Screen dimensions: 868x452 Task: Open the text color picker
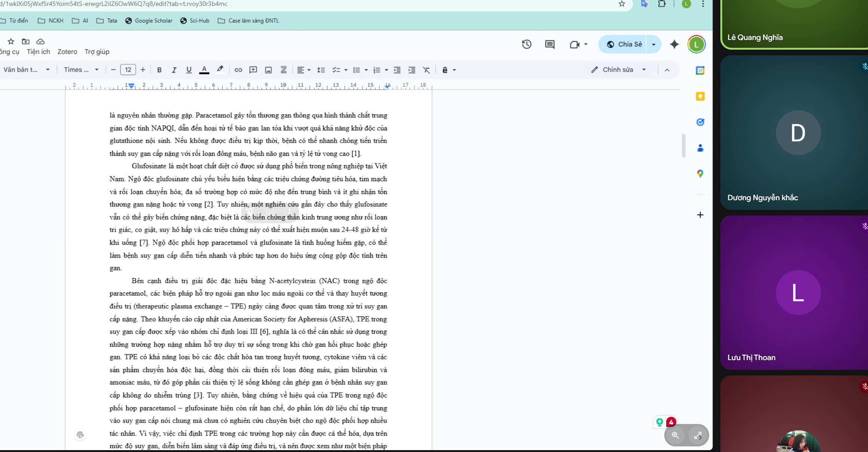pyautogui.click(x=204, y=70)
